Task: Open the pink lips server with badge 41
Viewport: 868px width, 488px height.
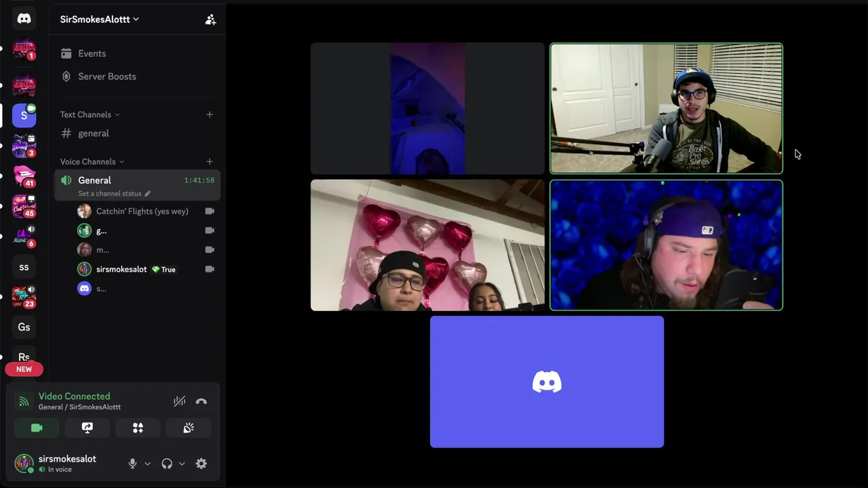Action: click(x=24, y=176)
